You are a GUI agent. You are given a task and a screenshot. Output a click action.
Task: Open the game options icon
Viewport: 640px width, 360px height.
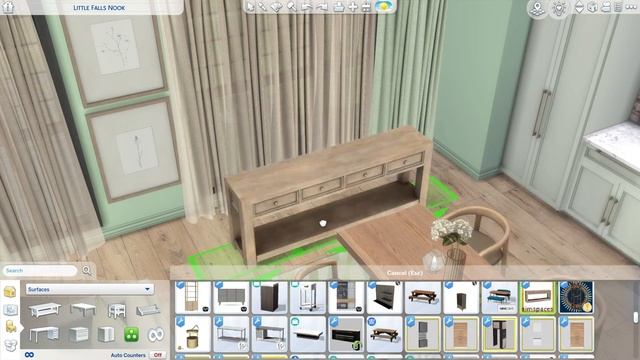[x=618, y=7]
